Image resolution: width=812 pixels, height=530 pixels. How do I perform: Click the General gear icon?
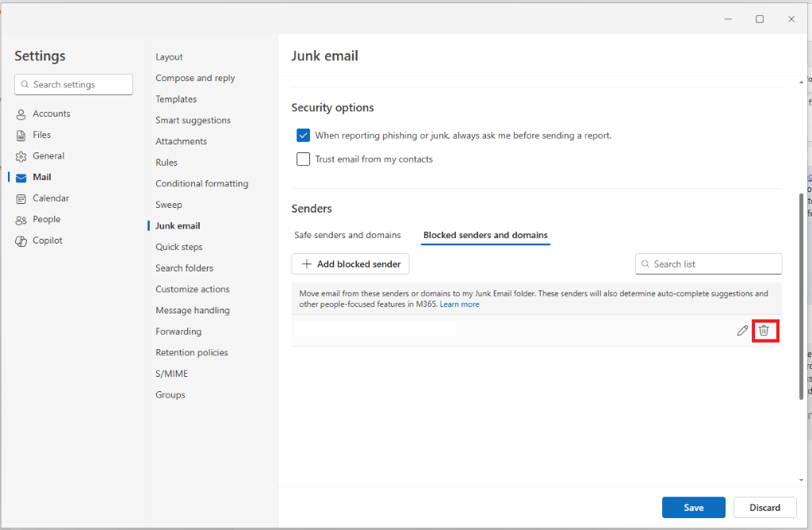point(21,156)
